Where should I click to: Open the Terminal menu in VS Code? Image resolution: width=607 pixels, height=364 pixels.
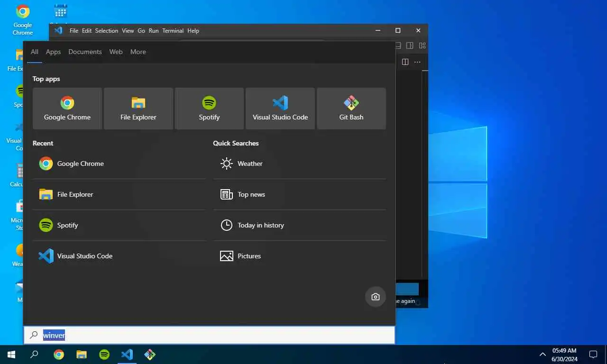coord(173,30)
